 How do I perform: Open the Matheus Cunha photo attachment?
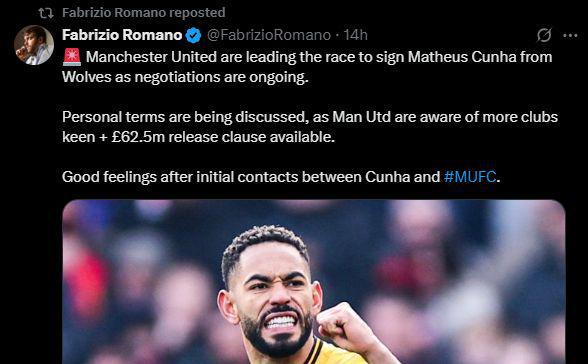314,282
